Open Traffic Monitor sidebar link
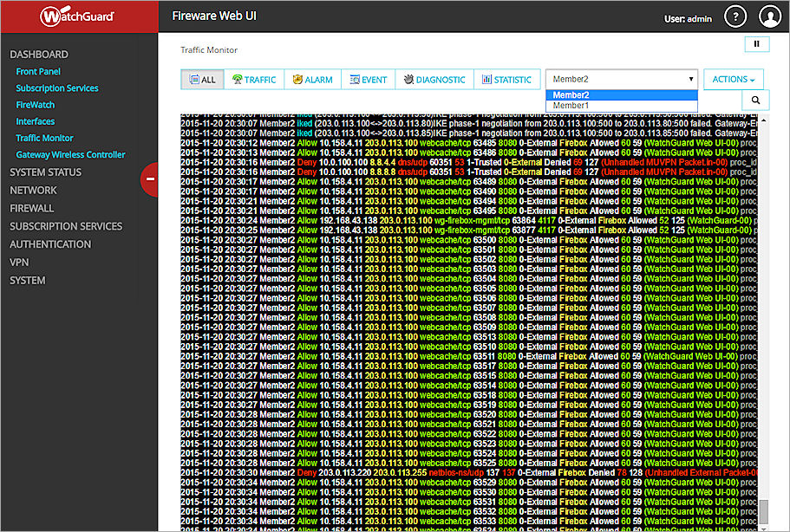The height and width of the screenshot is (532, 790). coord(44,138)
